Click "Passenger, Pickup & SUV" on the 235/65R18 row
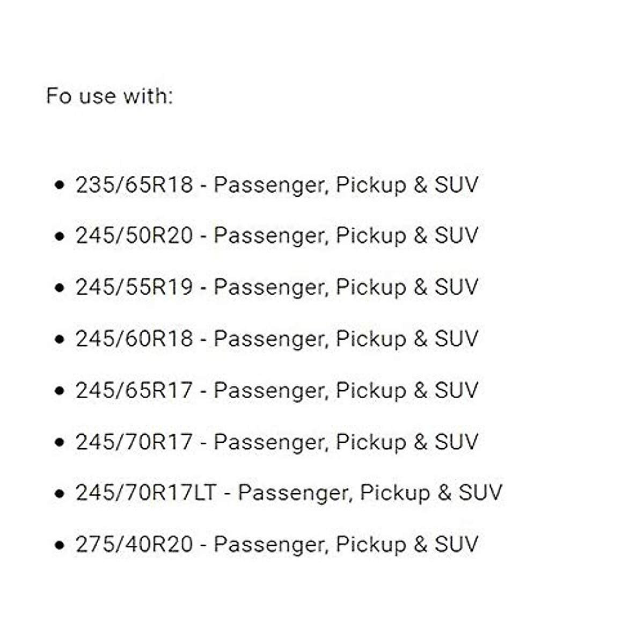 pos(346,185)
